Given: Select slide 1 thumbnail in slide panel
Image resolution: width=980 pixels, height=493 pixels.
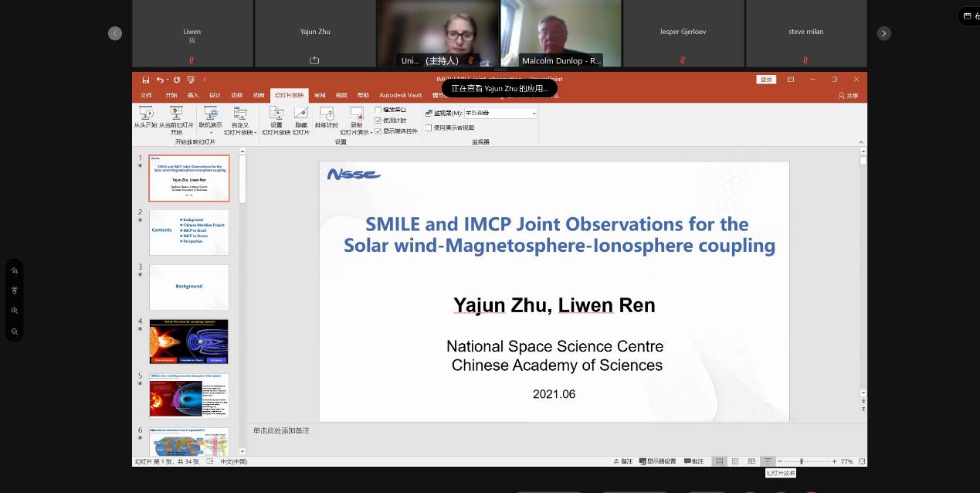Looking at the screenshot, I should [x=189, y=178].
